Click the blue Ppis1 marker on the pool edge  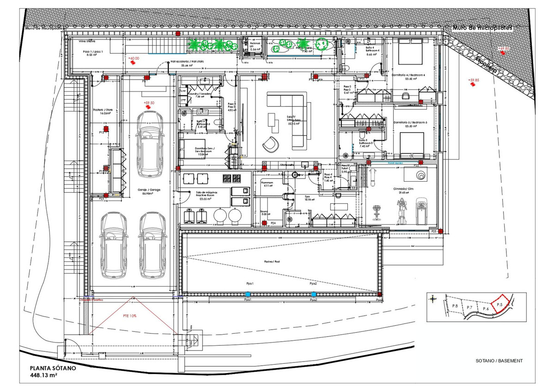pyautogui.click(x=248, y=294)
